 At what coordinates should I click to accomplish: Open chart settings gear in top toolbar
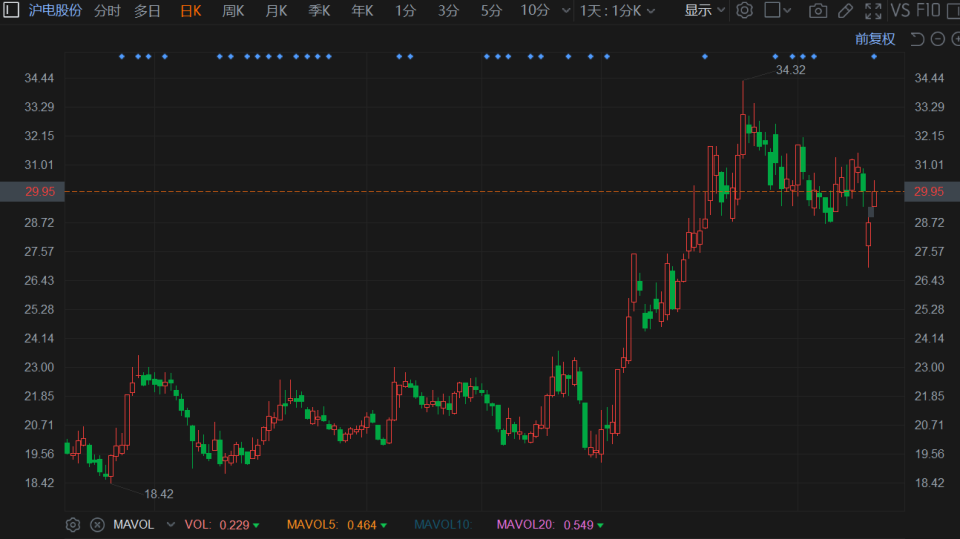[744, 11]
